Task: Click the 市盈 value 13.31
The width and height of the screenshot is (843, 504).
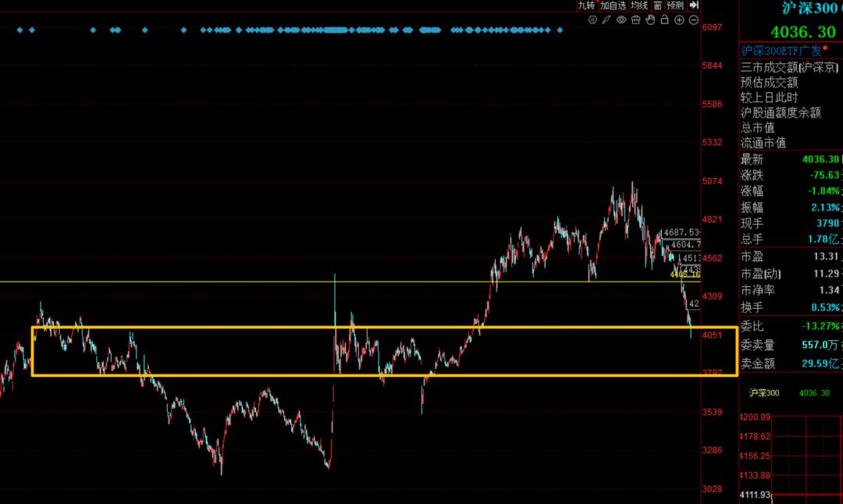Action: 827,257
